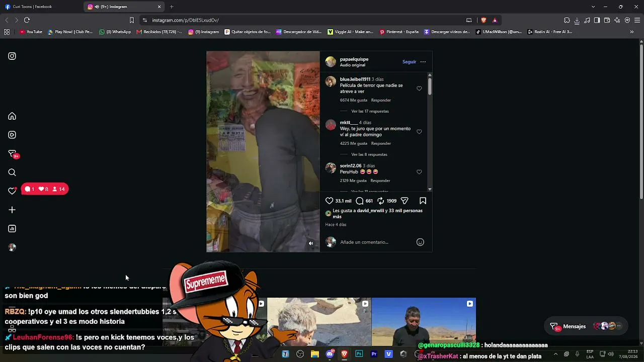Like the post with the heart icon
Screen dimensions: 644x362
[330, 201]
